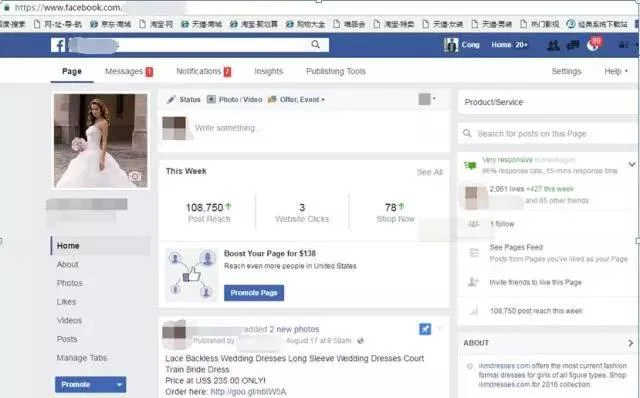Click the See All link
The height and width of the screenshot is (398, 640).
click(430, 172)
